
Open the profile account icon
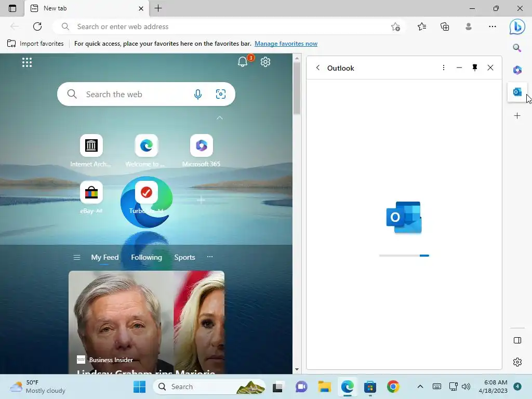pos(469,26)
